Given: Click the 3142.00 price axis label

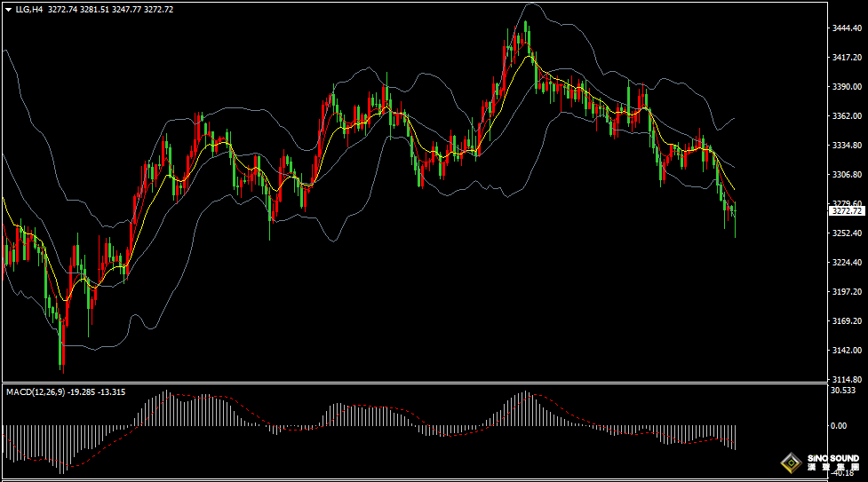Looking at the screenshot, I should tap(847, 351).
